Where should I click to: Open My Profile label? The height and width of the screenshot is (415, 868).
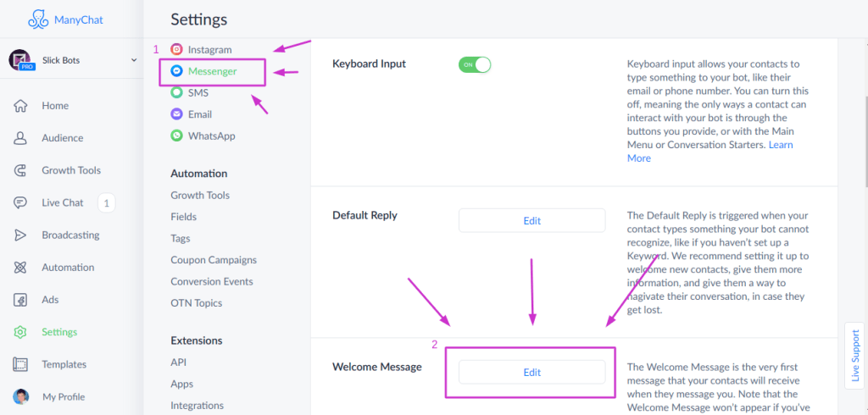coord(64,397)
